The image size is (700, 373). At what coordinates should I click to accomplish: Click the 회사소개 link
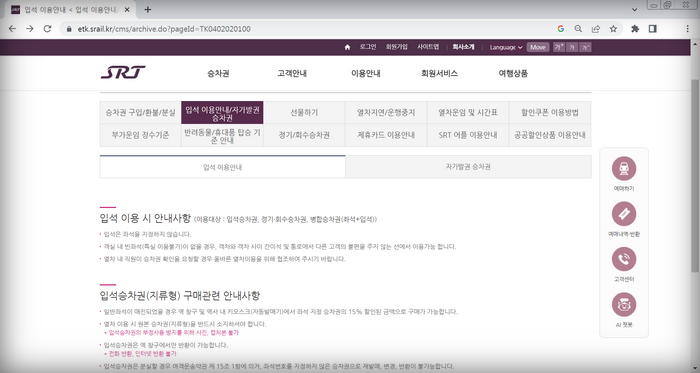463,47
